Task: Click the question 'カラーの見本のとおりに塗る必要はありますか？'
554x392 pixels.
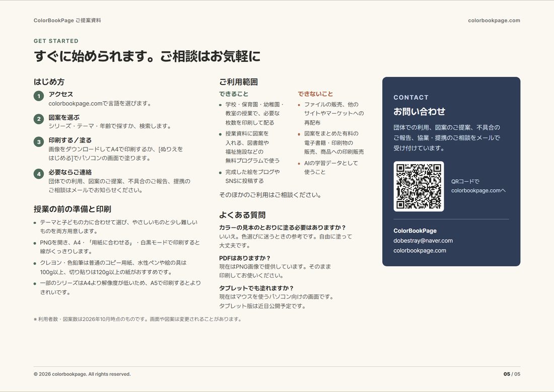Action: (283, 227)
